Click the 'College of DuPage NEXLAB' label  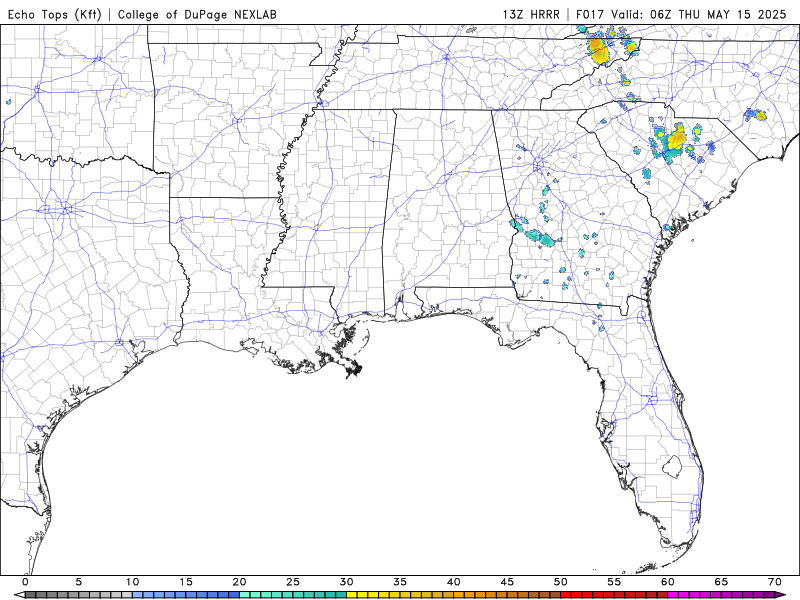tap(197, 14)
